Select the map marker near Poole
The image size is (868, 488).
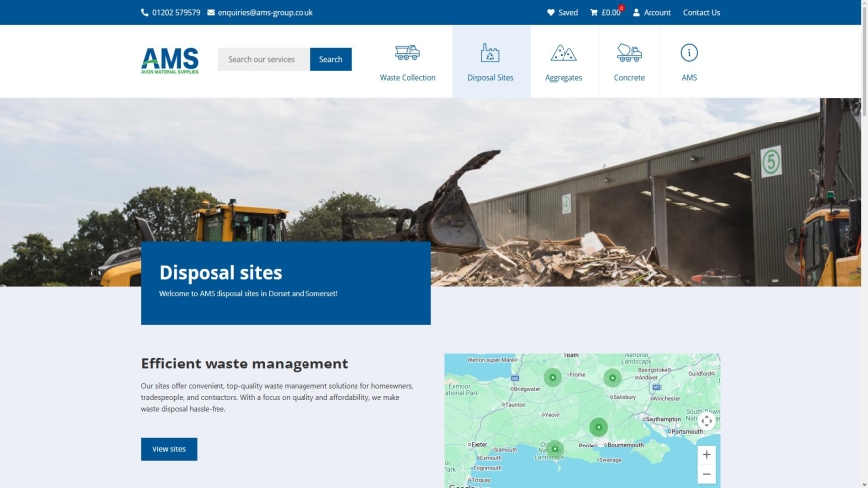click(598, 427)
